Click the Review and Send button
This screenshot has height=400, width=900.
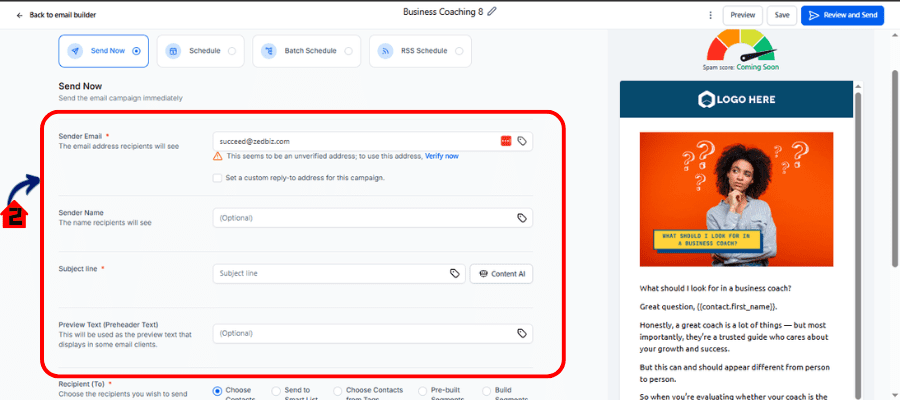842,15
